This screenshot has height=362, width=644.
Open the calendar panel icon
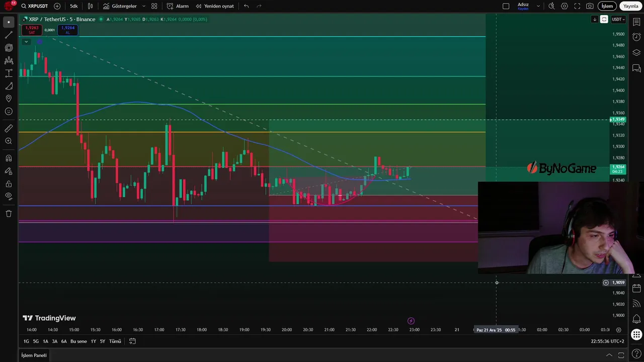click(636, 288)
